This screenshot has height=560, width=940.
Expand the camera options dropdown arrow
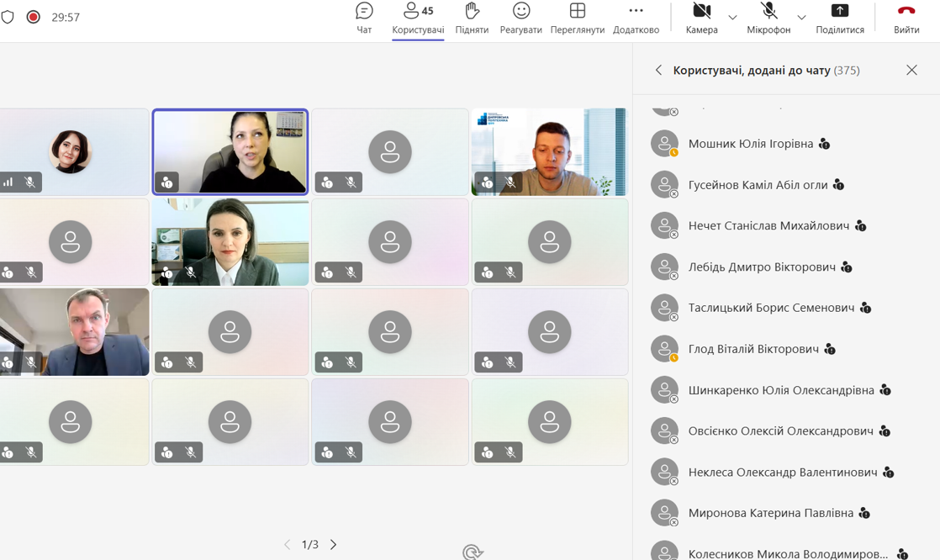tap(732, 18)
